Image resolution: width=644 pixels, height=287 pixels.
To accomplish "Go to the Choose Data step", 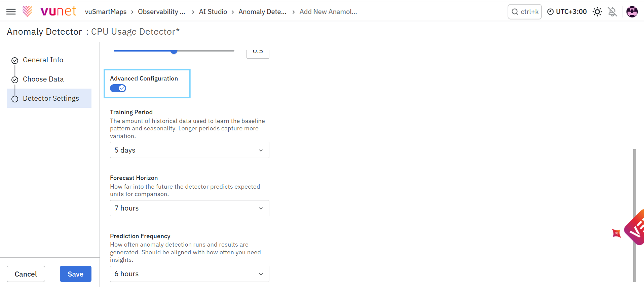I will click(x=43, y=79).
